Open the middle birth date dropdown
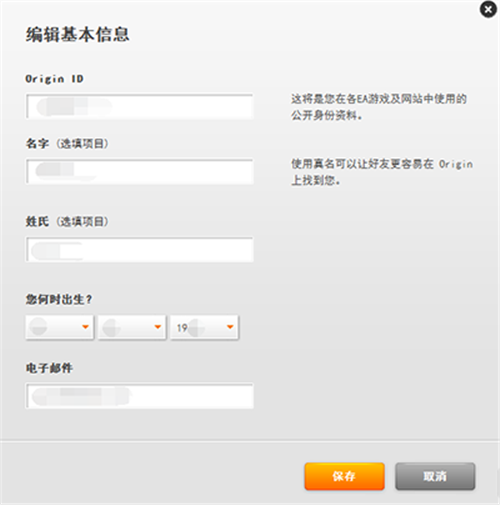Image resolution: width=500 pixels, height=505 pixels. tap(132, 327)
